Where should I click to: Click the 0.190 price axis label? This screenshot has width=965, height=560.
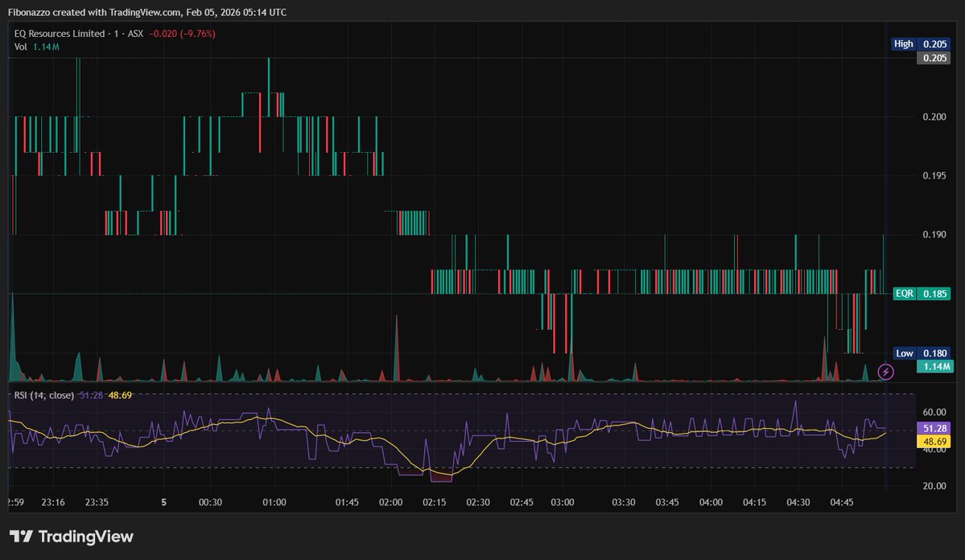pyautogui.click(x=934, y=234)
